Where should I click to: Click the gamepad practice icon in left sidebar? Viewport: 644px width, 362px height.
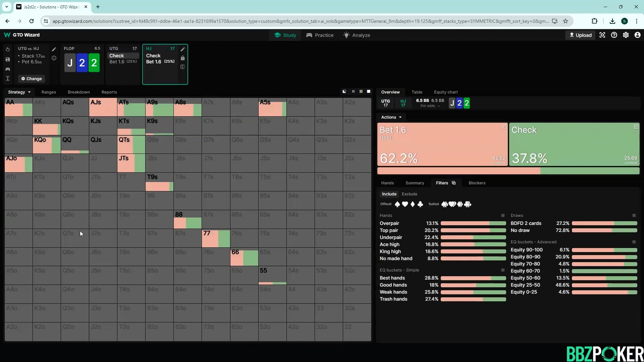(8, 69)
